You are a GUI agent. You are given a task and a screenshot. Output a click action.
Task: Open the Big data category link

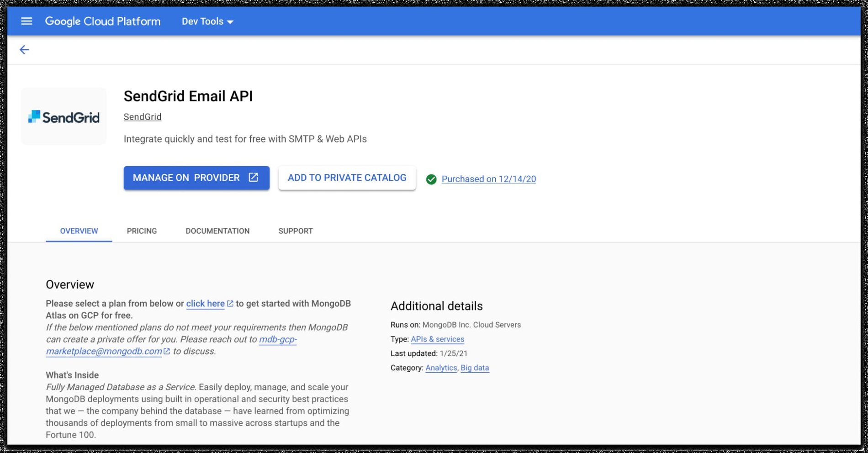475,368
